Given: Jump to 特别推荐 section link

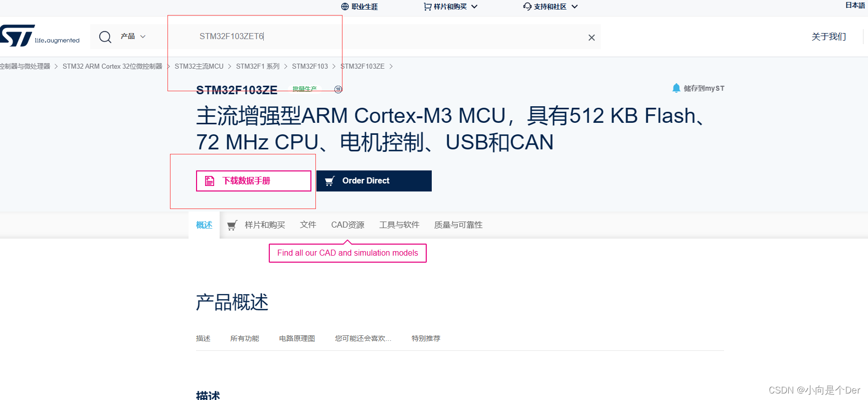Looking at the screenshot, I should pyautogui.click(x=426, y=339).
